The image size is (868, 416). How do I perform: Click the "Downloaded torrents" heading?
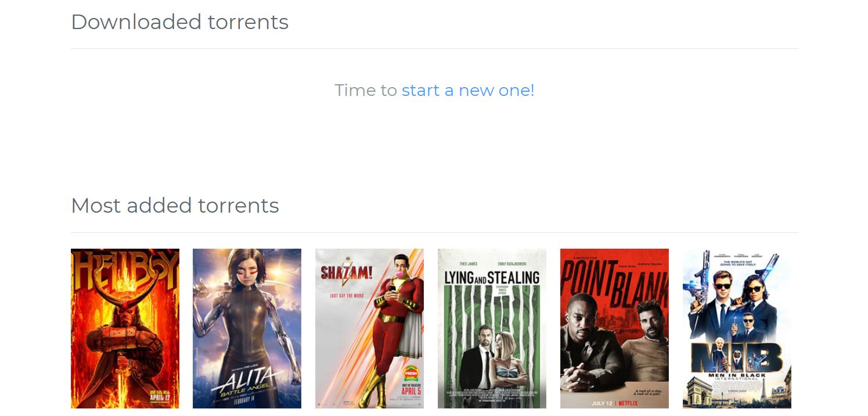(179, 22)
